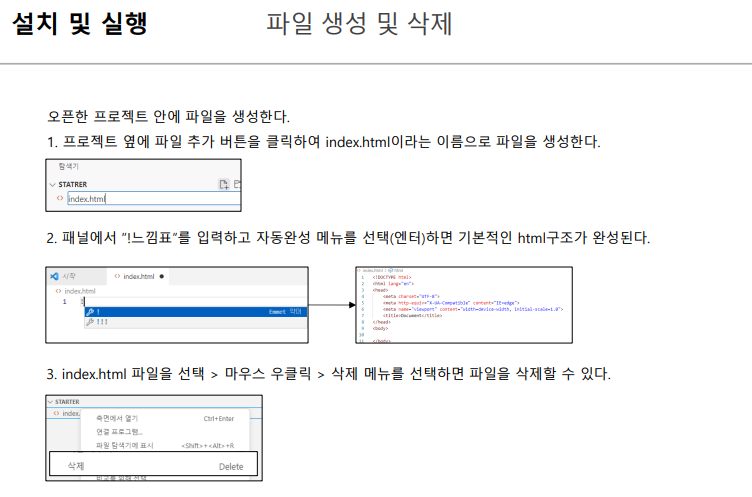This screenshot has height=497, width=752.
Task: Click the unsaved dot on the index.html tab
Action: point(162,276)
